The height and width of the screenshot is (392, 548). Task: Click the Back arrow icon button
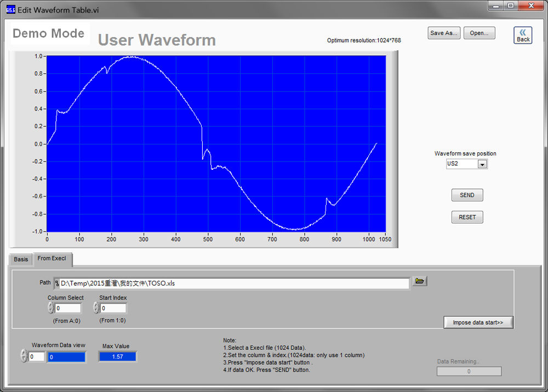tap(523, 35)
